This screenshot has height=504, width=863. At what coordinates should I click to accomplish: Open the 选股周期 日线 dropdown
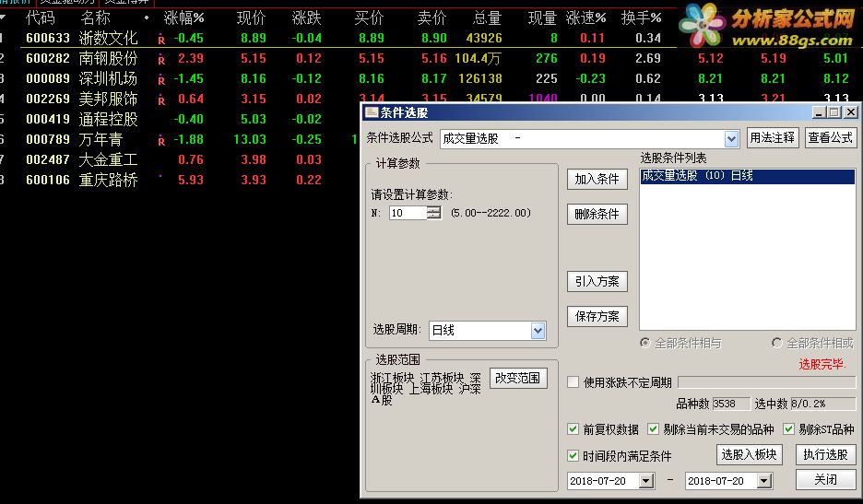click(538, 330)
